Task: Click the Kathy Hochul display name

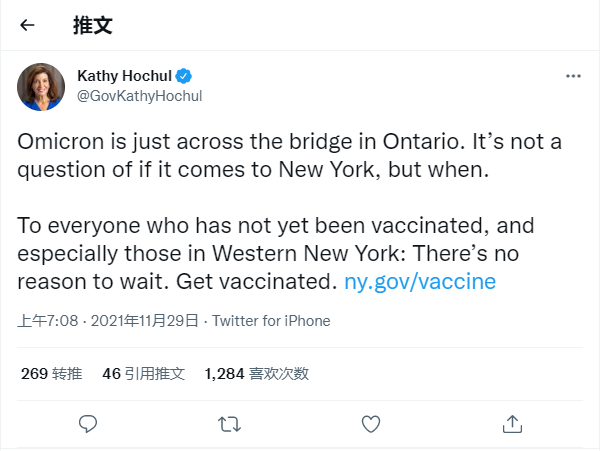Action: 124,76
